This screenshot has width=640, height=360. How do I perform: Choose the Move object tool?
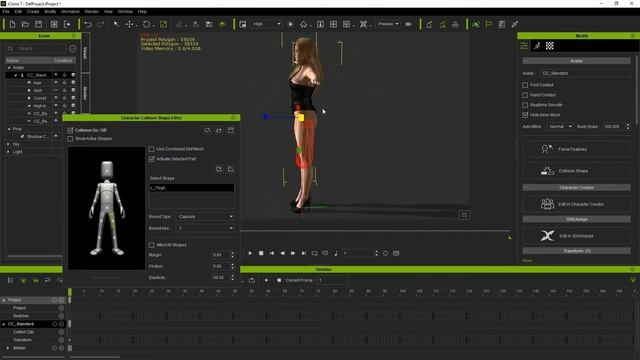click(129, 24)
